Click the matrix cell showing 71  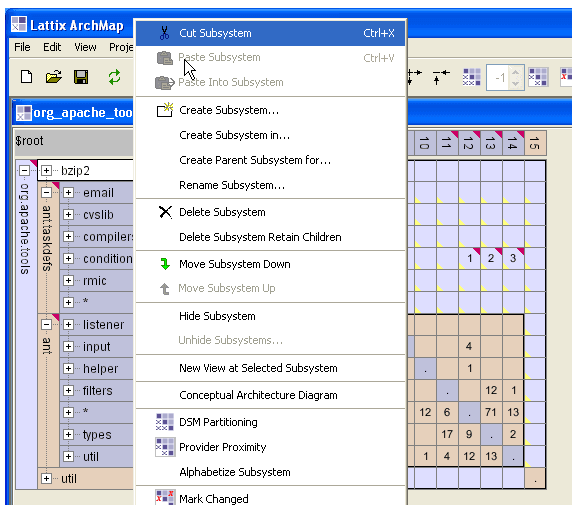(x=491, y=412)
